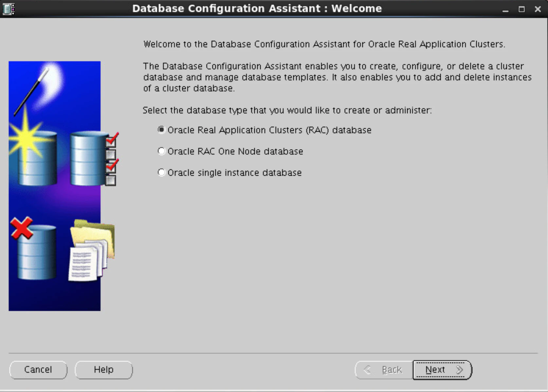Open Help for the welcome page

click(x=104, y=370)
